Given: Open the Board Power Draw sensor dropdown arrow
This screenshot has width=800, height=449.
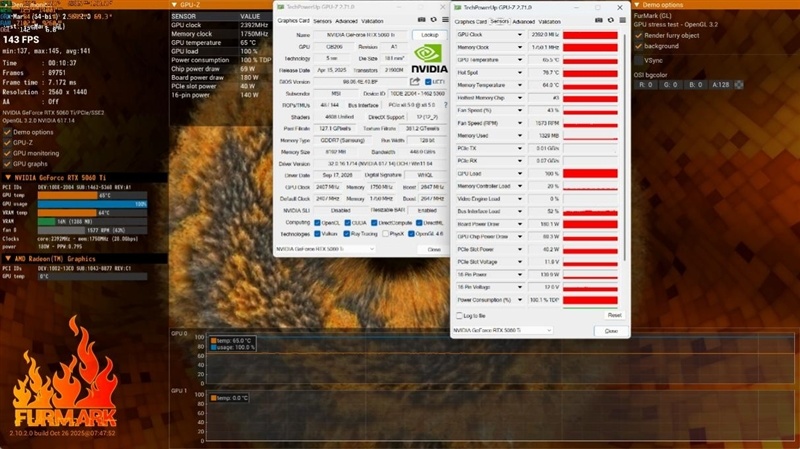Looking at the screenshot, I should (519, 224).
